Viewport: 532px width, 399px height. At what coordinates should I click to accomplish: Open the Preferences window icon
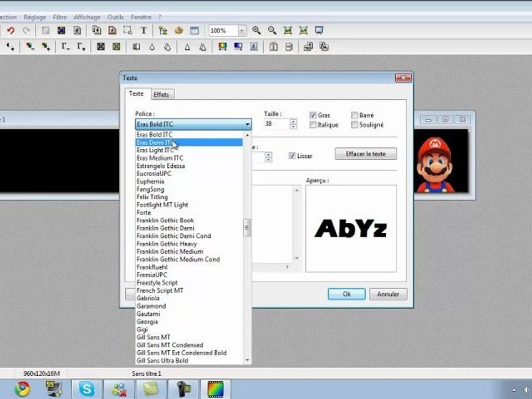click(195, 30)
